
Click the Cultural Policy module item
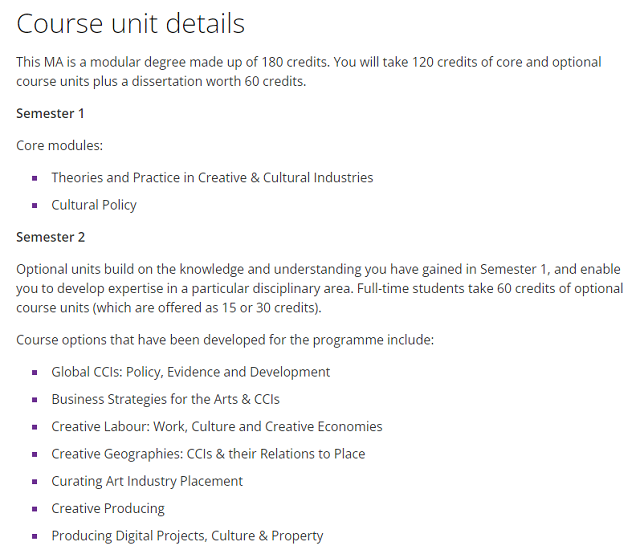click(x=94, y=205)
